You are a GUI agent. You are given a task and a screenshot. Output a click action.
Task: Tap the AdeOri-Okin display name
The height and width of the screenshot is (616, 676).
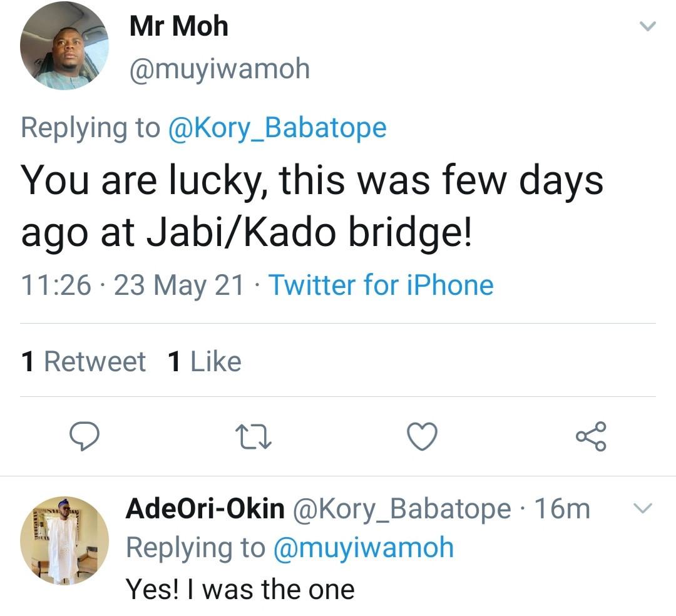click(205, 509)
